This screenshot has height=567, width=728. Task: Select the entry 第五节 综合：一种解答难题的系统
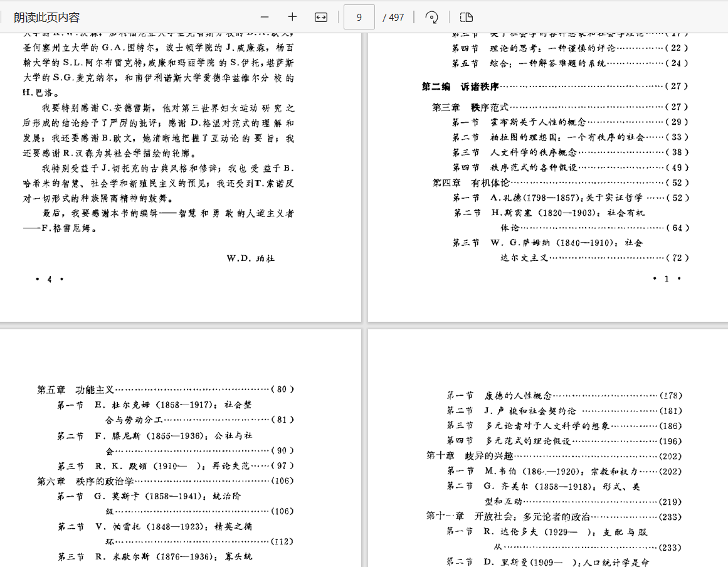(570, 63)
